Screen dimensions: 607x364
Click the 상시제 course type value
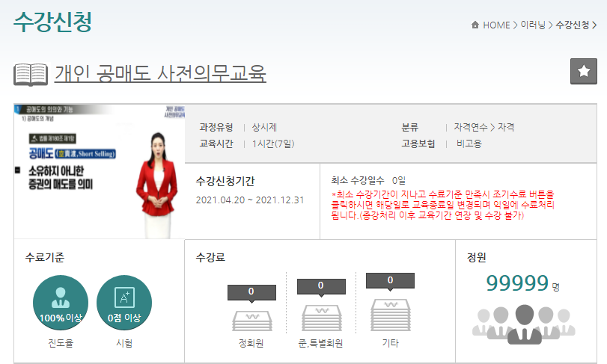[264, 127]
